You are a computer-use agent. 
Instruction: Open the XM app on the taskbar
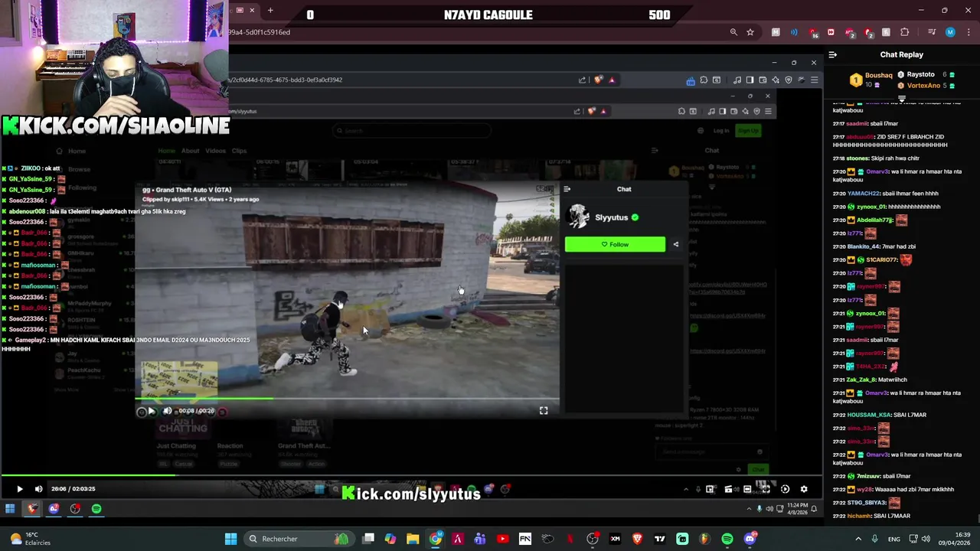(x=615, y=539)
